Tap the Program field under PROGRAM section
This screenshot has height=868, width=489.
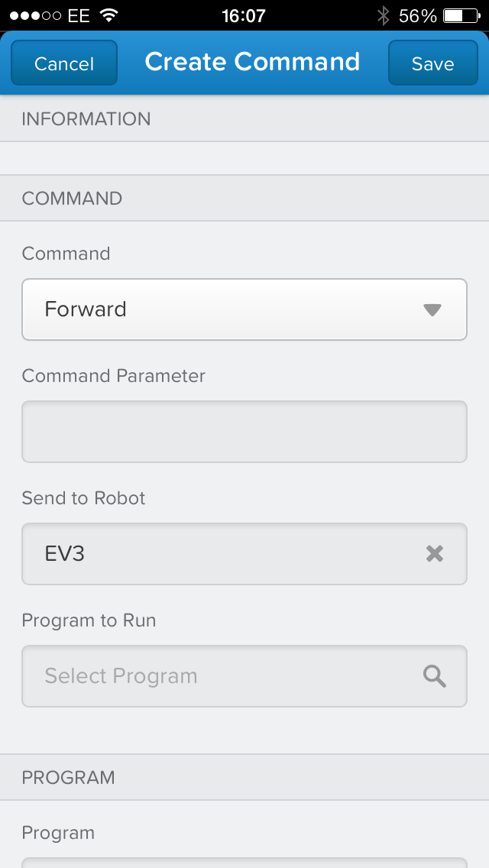click(244, 862)
